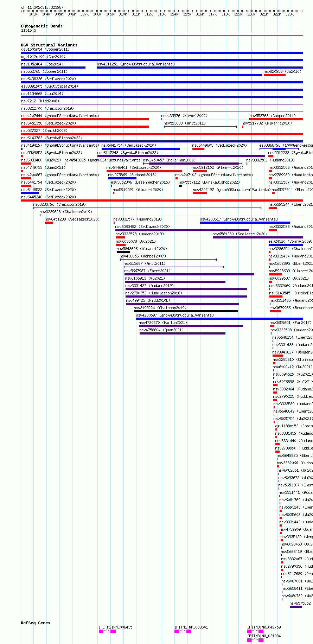This screenshot has width=313, height=644.
Task: Select the DGV Structural Variants track title
Action: pyautogui.click(x=49, y=45)
